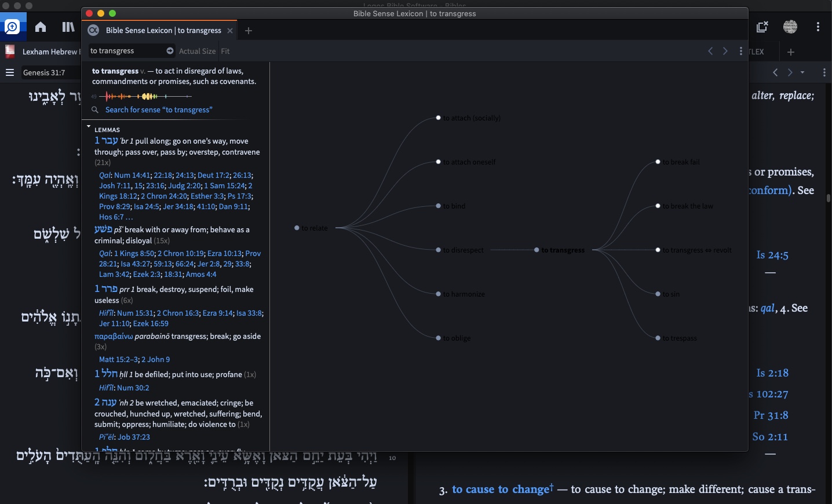Add a new tab with the plus button
The image size is (832, 504).
[x=249, y=31]
